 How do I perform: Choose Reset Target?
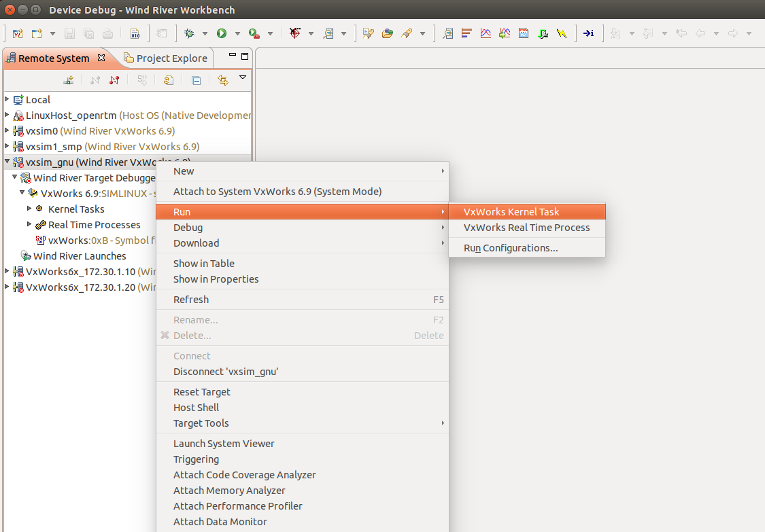click(303, 392)
